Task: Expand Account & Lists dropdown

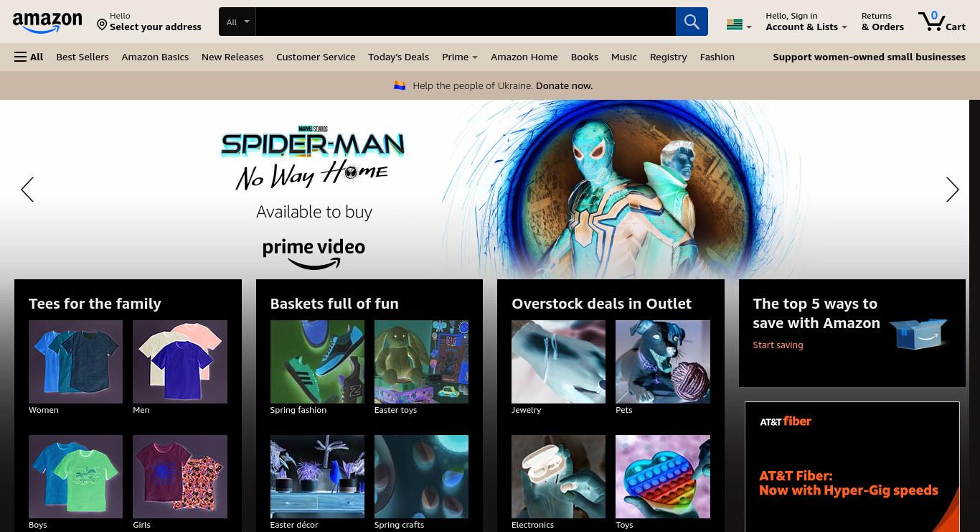Action: coord(806,22)
